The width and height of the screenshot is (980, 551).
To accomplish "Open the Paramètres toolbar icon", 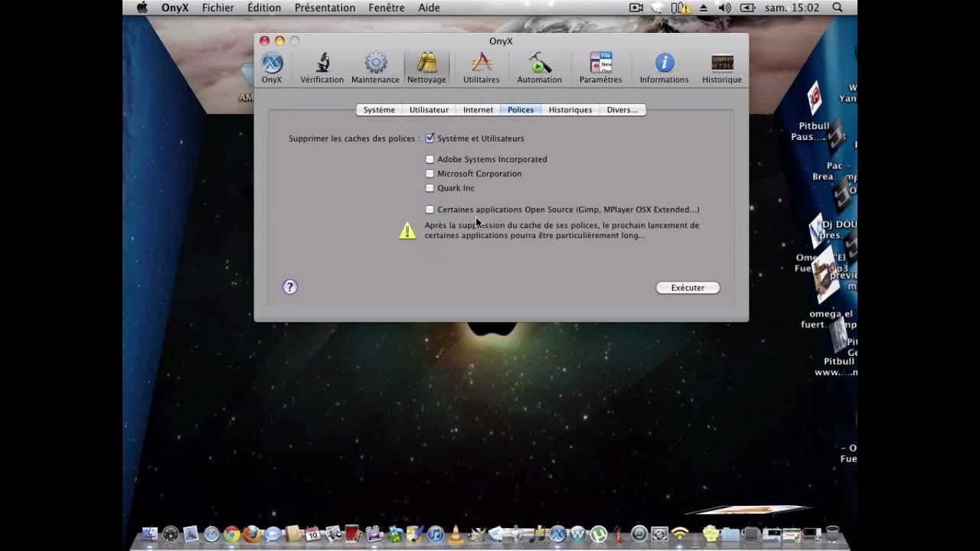I will [600, 68].
